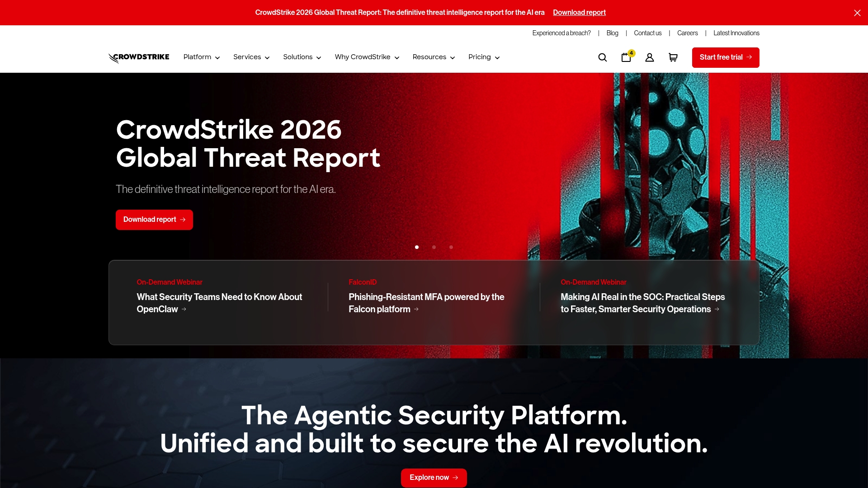Expand the Resources menu
868x488 pixels.
point(433,57)
